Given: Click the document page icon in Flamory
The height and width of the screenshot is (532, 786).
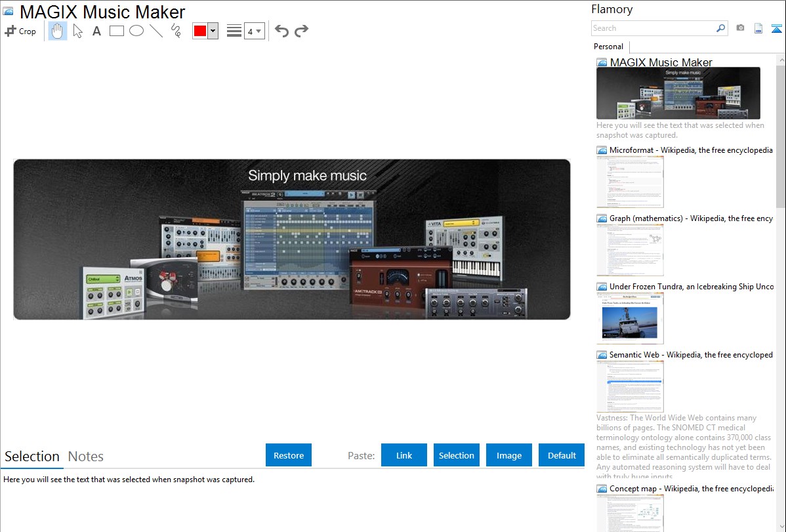Looking at the screenshot, I should (758, 28).
